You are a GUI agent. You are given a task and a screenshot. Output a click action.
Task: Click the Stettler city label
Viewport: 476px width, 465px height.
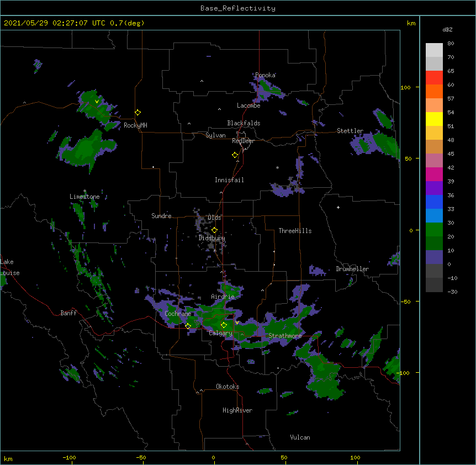pos(350,131)
